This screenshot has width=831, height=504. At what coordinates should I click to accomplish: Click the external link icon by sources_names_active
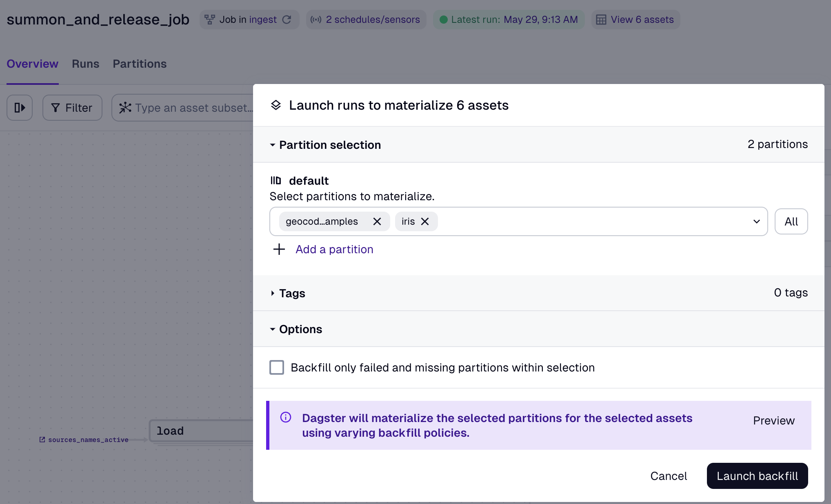42,440
